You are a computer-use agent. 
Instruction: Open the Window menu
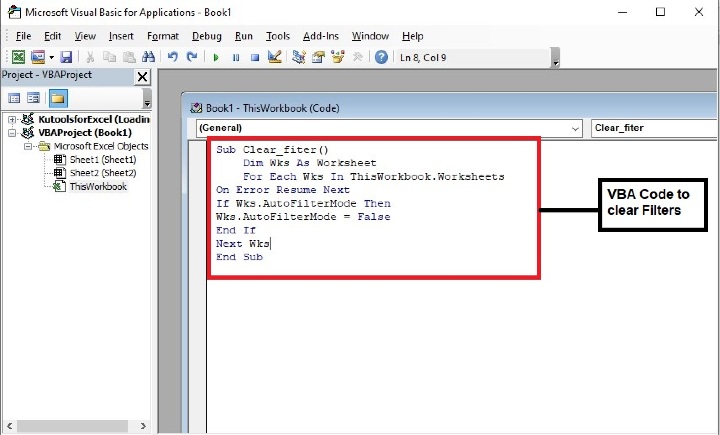pos(370,36)
